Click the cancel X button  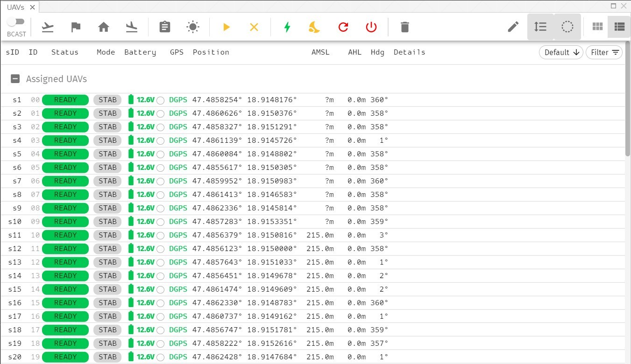pyautogui.click(x=254, y=27)
